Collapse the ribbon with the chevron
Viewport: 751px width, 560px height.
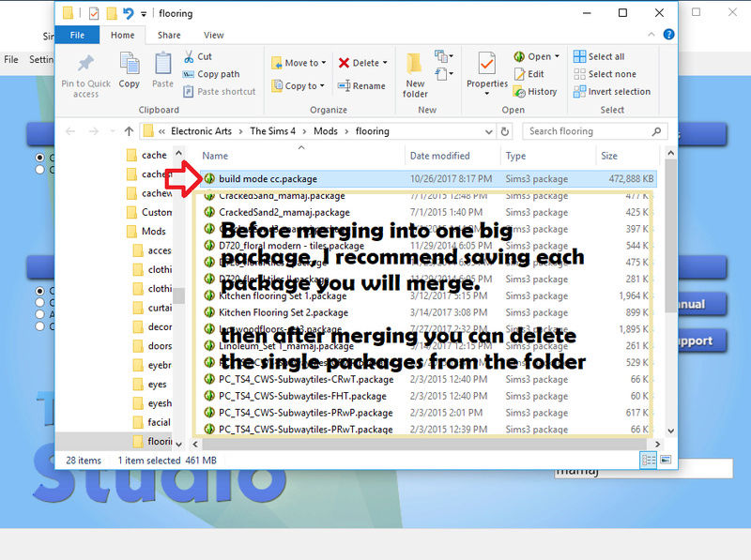point(651,35)
